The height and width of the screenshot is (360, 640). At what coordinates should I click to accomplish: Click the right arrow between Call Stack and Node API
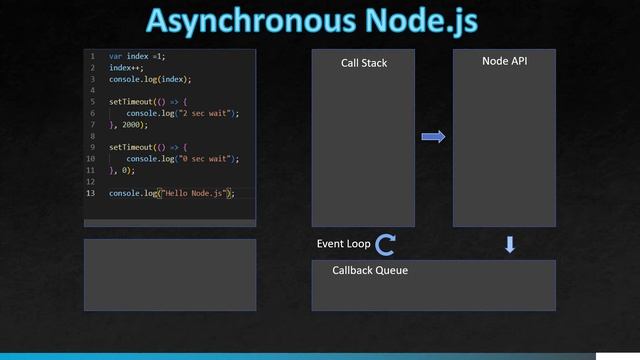point(433,137)
